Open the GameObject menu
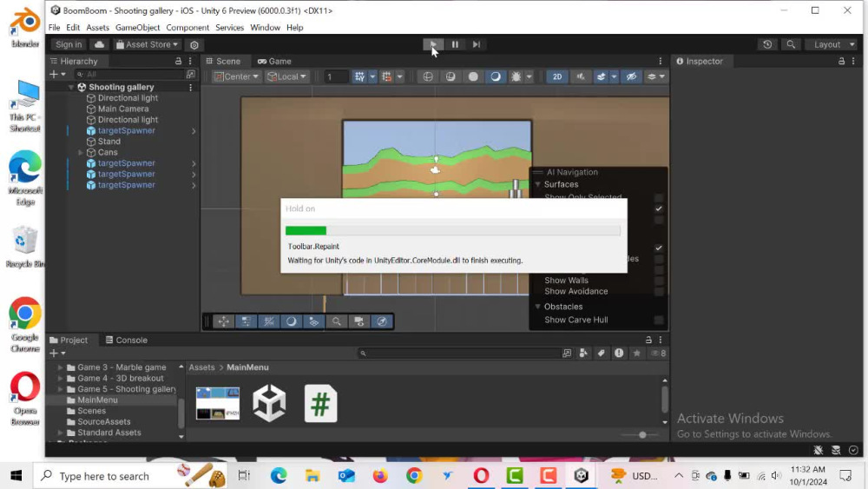 click(x=137, y=27)
